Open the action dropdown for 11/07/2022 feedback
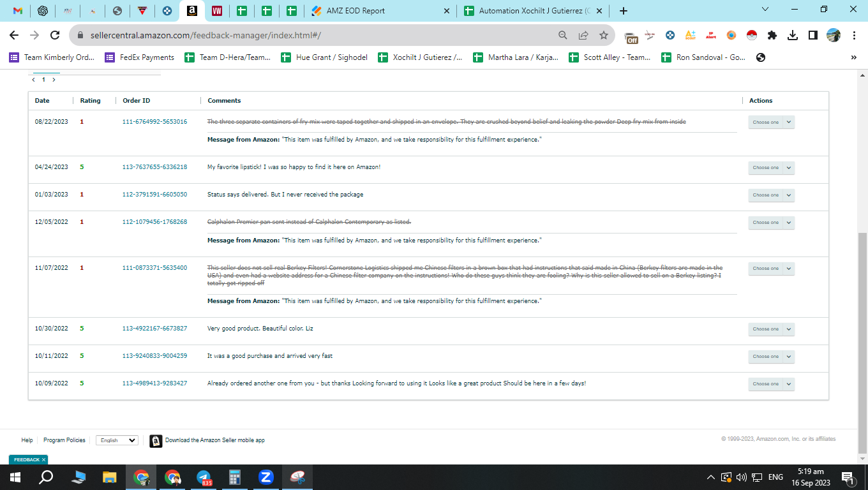Viewport: 868px width, 490px height. [771, 269]
